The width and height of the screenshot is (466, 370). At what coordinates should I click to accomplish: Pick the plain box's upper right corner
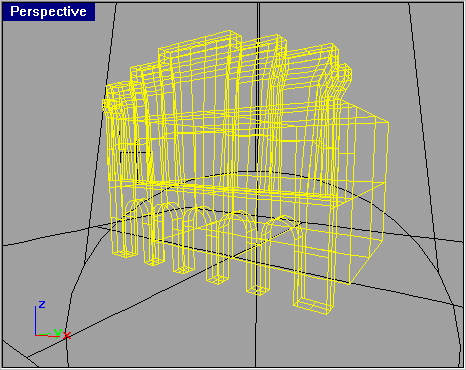(x=388, y=123)
